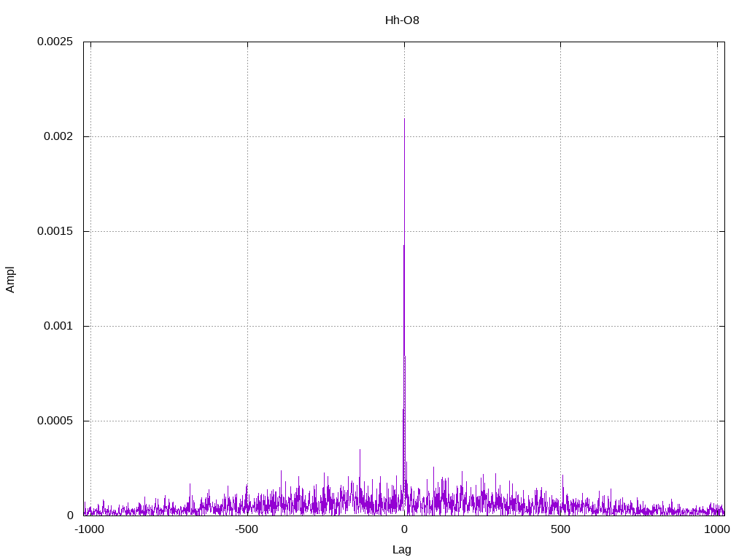Click y-axis tick label 0.0015
This screenshot has height=560, width=747.
click(x=55, y=231)
